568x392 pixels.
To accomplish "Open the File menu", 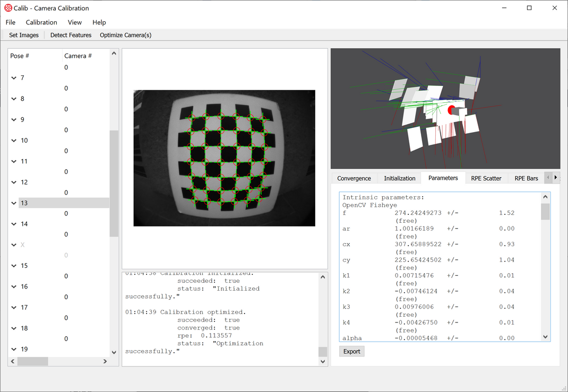I will pyautogui.click(x=10, y=22).
